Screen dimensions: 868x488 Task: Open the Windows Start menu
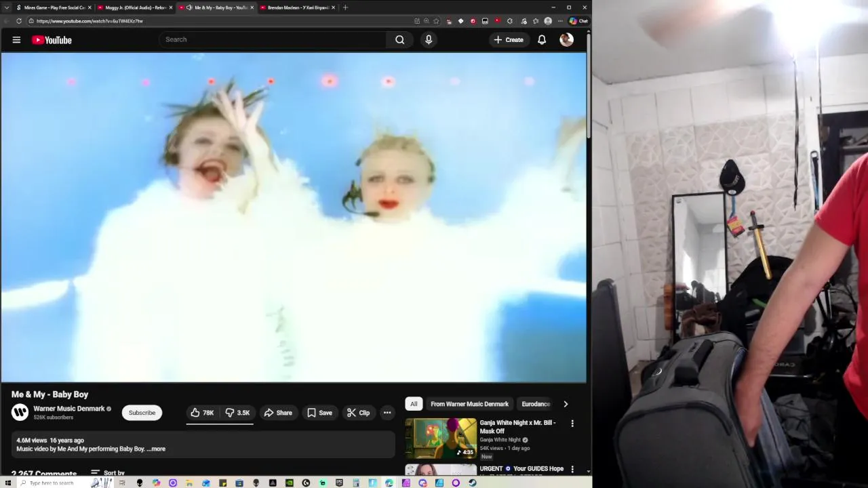(8, 483)
